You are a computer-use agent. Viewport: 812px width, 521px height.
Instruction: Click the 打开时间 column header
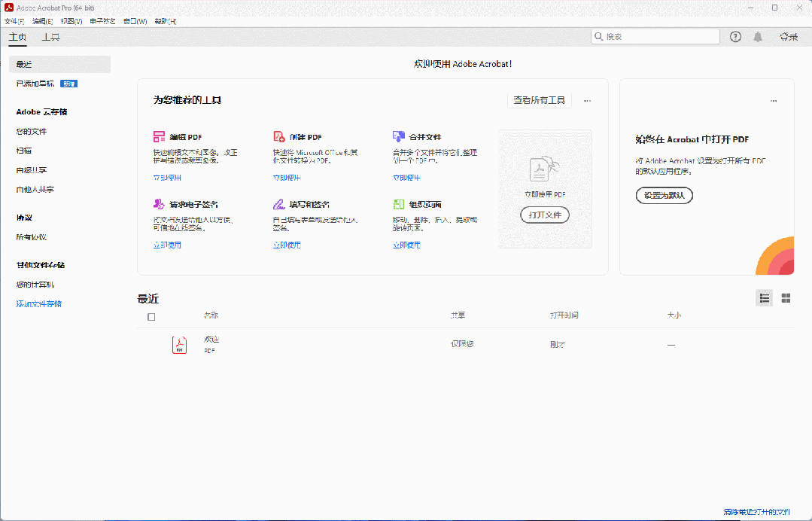coord(564,315)
